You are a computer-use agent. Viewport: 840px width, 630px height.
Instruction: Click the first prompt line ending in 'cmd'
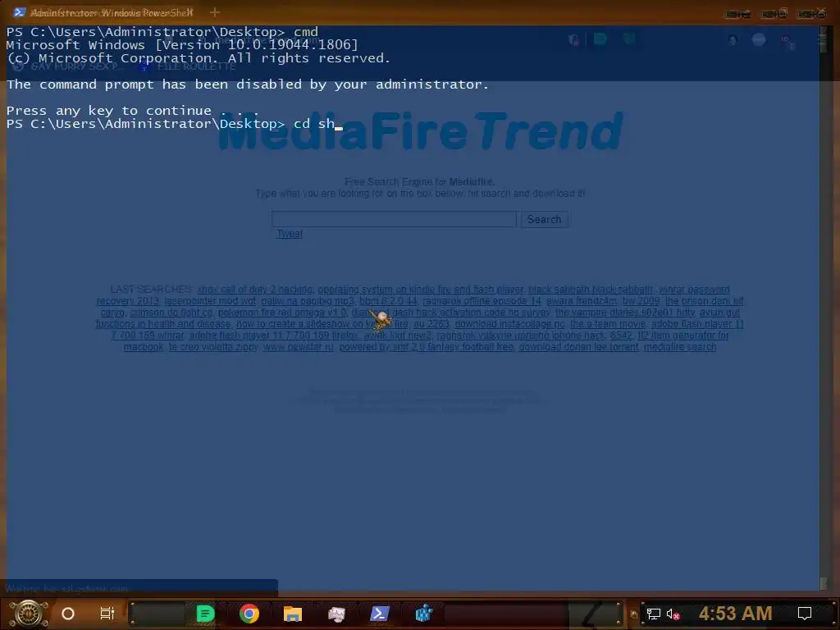[162, 32]
